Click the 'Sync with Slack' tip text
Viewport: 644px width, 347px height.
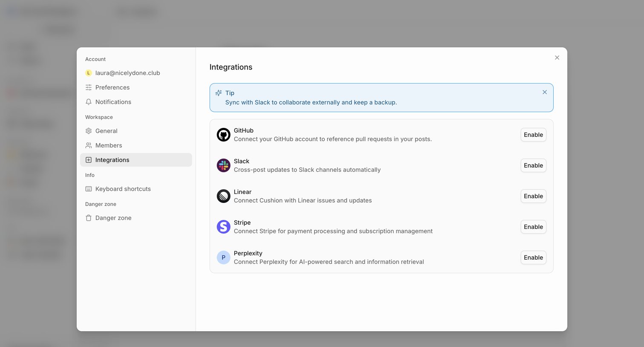[x=311, y=102]
